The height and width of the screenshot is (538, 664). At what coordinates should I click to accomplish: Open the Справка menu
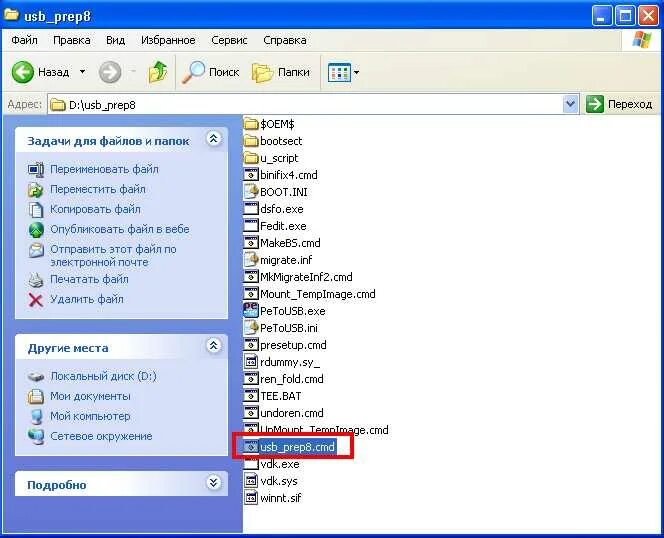(285, 40)
